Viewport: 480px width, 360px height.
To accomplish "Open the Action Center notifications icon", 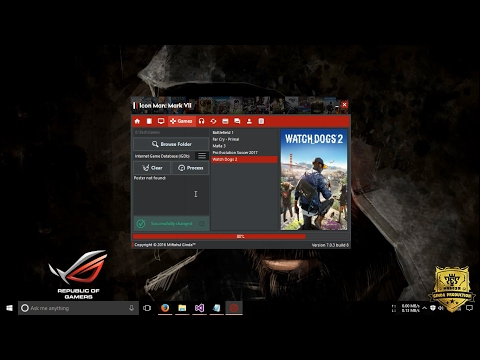I will pyautogui.click(x=469, y=308).
